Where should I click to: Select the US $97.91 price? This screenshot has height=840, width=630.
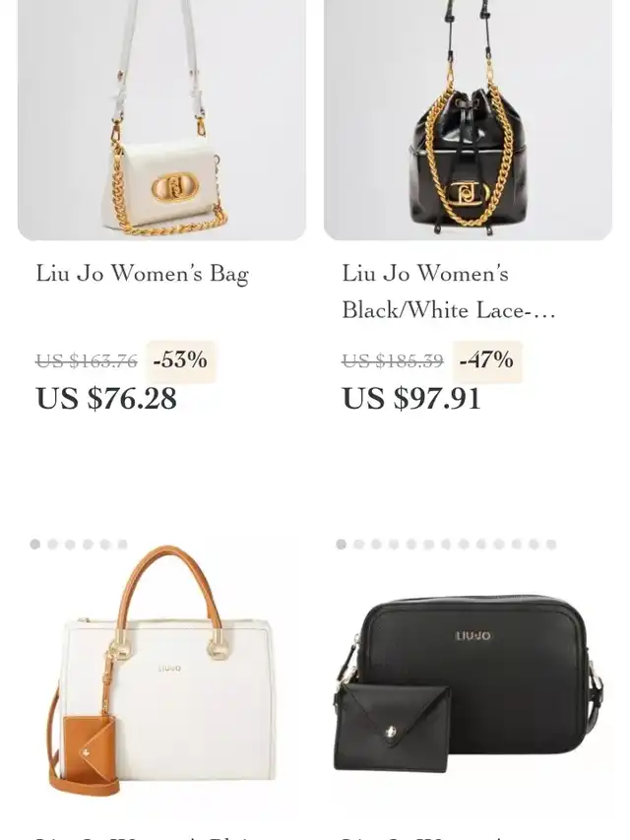pos(411,399)
